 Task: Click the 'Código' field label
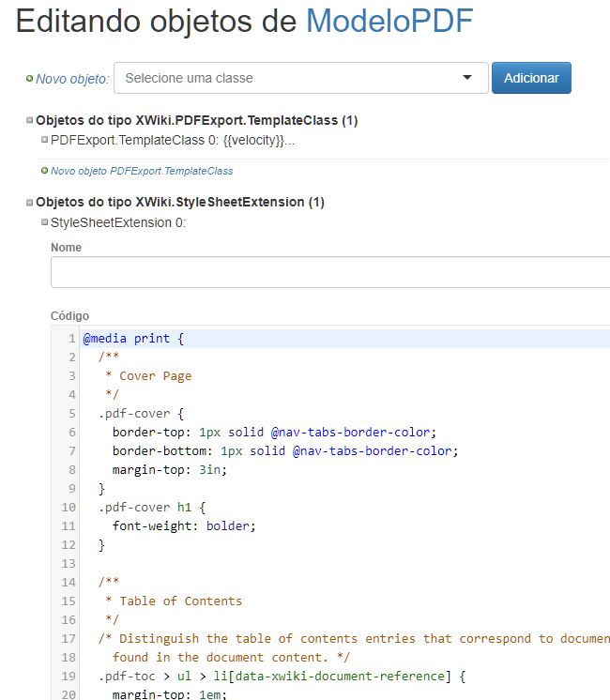pos(69,315)
